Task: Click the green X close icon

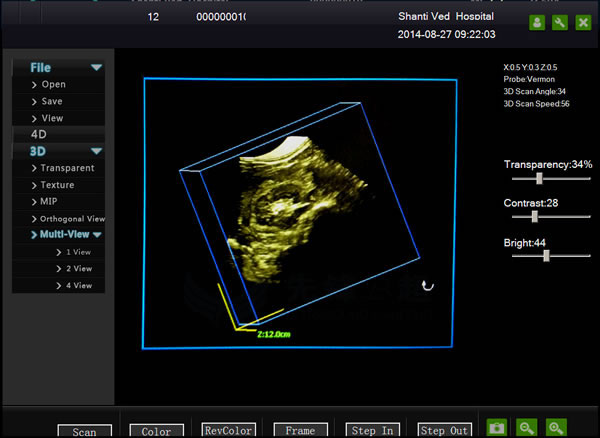Action: coord(583,23)
